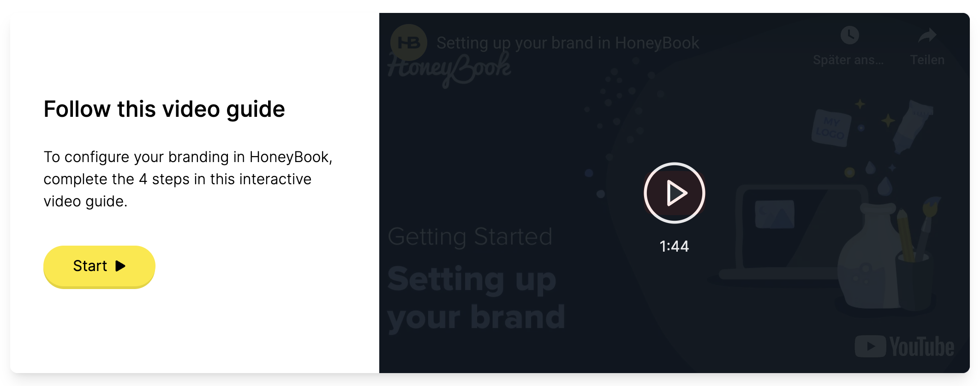Viewport: 980px width, 386px height.
Task: Open the HoneyBook HB channel avatar
Action: (x=408, y=43)
